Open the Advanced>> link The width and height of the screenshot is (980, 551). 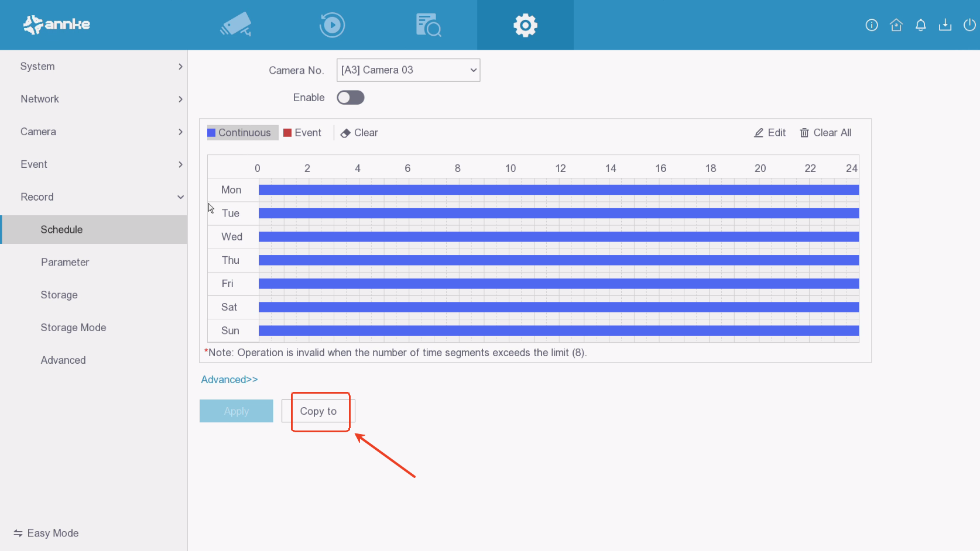pos(229,380)
